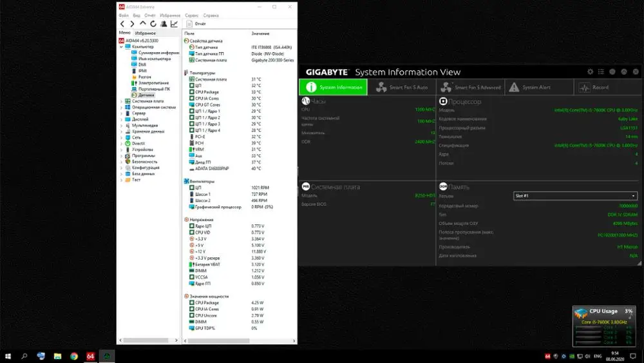Select Электропитание in tree

(x=150, y=83)
